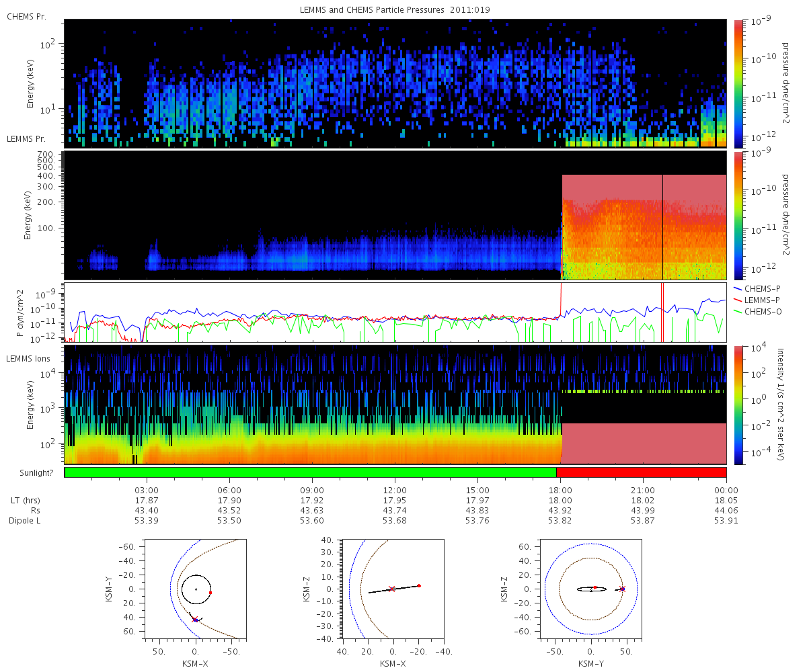This screenshot has height=672, width=807.
Task: Click the green portion of the Sunlight bar
Action: click(310, 472)
